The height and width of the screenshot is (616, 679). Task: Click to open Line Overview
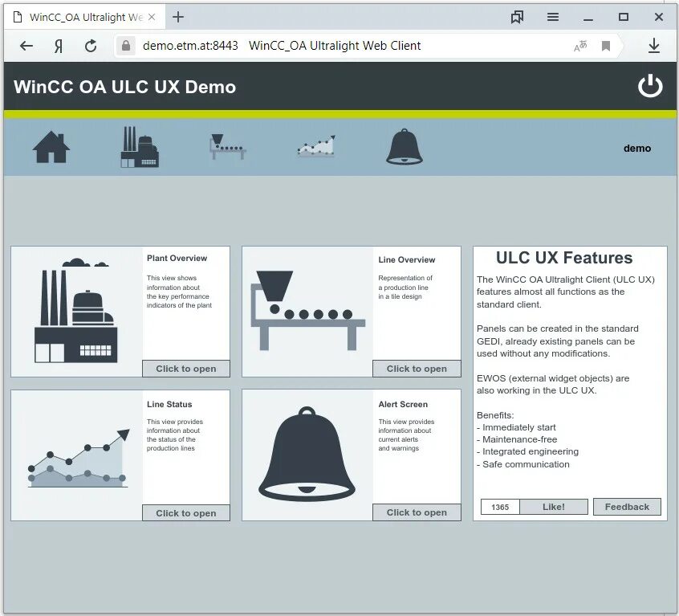click(417, 369)
